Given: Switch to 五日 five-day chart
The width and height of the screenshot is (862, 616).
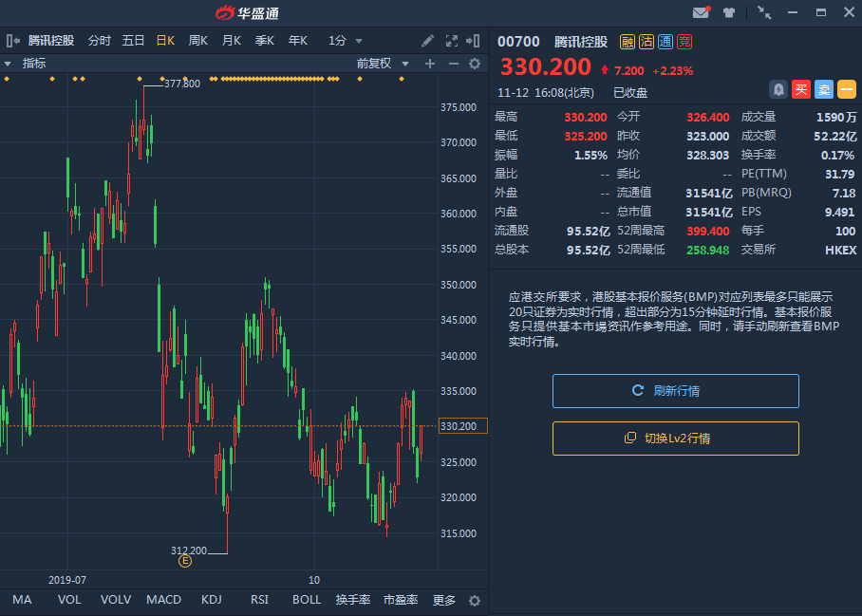Looking at the screenshot, I should (133, 41).
